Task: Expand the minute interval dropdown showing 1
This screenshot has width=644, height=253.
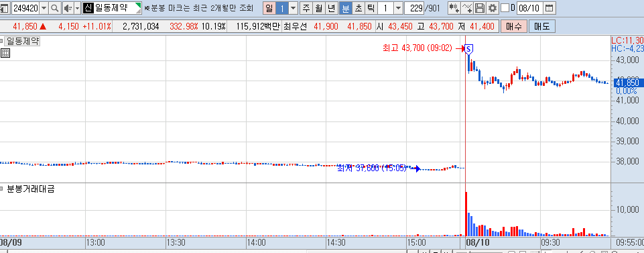Action: (x=398, y=8)
